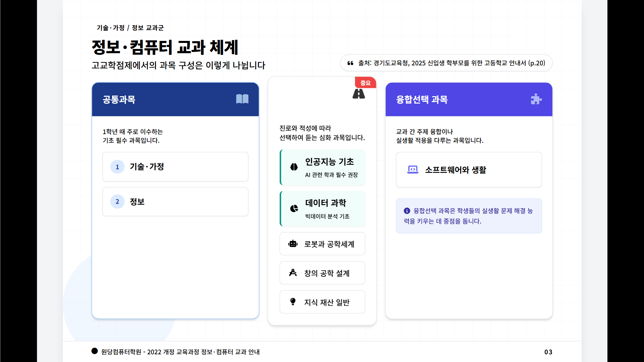644x362 pixels.
Task: Click number 1 circle badge
Action: [117, 167]
